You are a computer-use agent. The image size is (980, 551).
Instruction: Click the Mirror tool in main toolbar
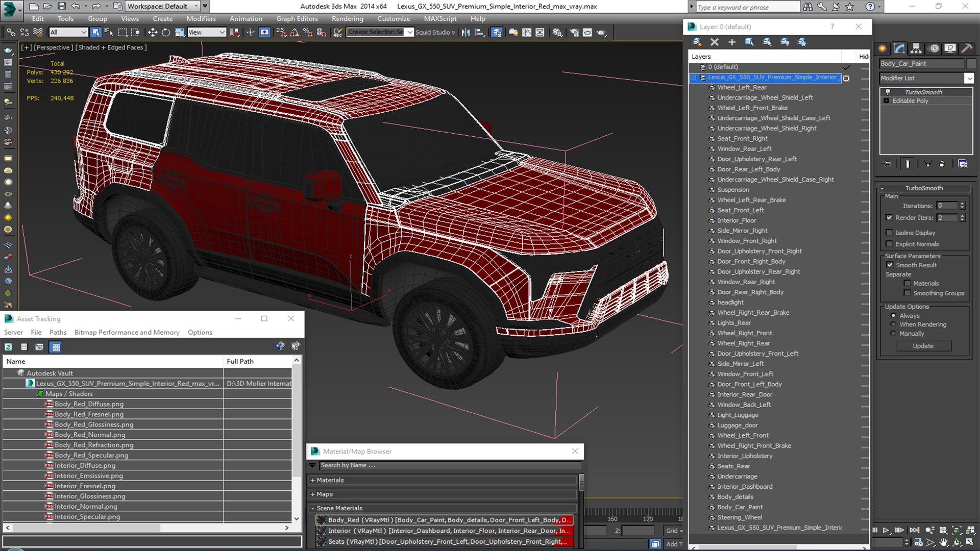point(465,32)
